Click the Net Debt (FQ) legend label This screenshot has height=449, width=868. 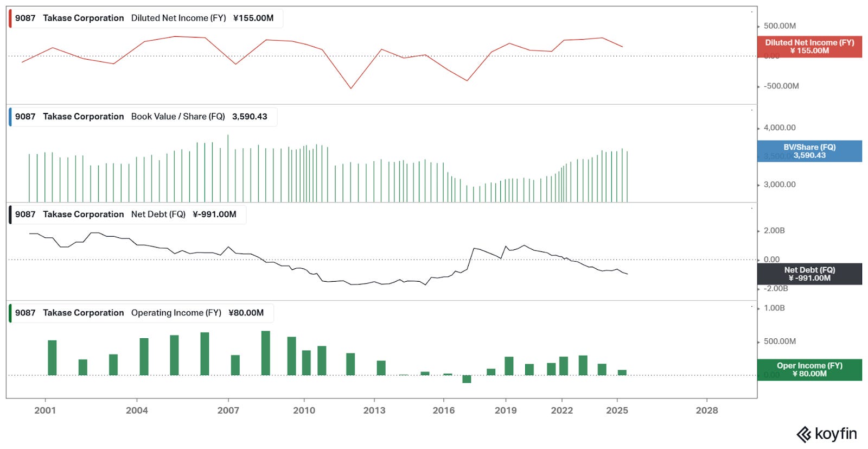coord(158,214)
